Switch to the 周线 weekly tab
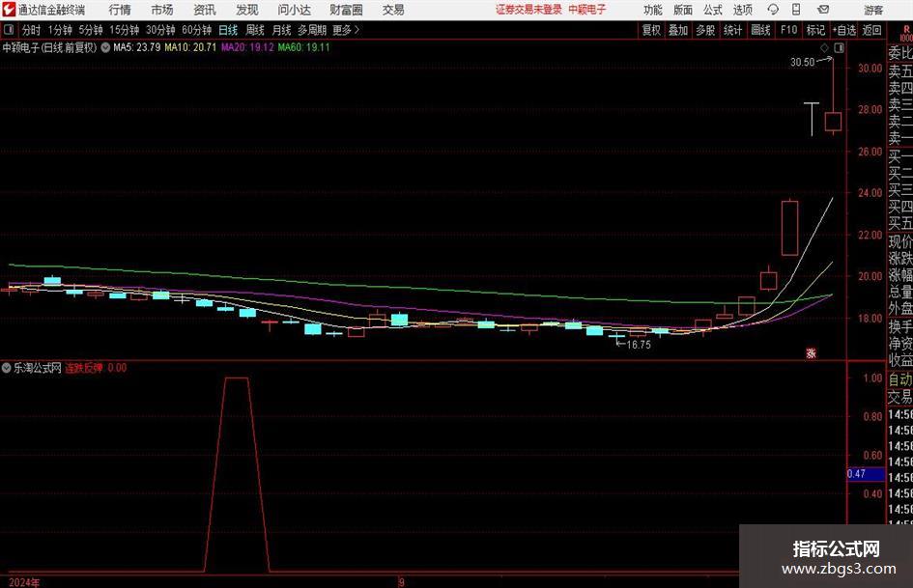 [x=254, y=30]
